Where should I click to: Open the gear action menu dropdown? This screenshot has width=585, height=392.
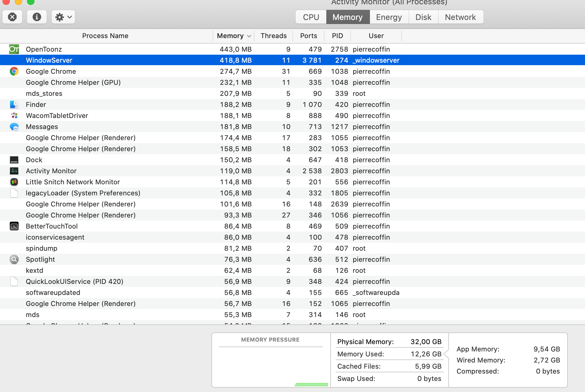coord(63,17)
